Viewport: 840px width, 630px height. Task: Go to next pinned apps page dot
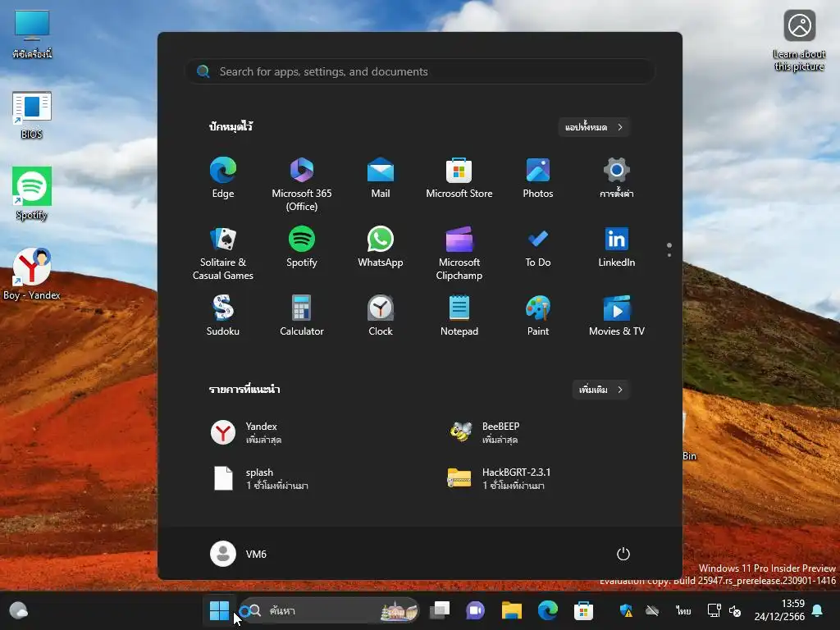pos(669,255)
